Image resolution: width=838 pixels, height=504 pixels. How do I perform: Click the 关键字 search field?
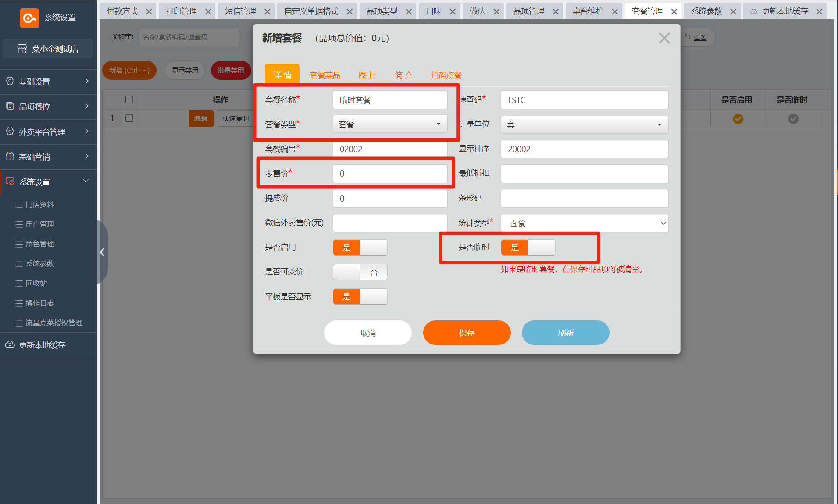coord(189,37)
